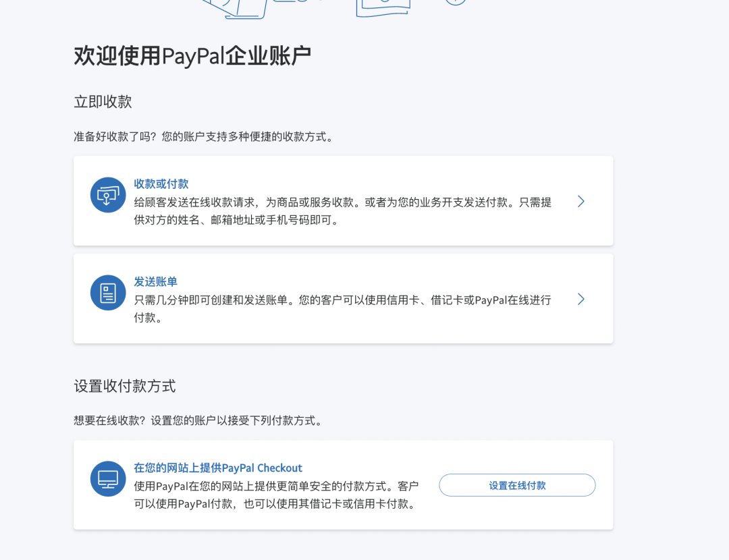The height and width of the screenshot is (560, 729).
Task: Click the blue wallet icon beside 收款或付款
Action: [x=108, y=194]
